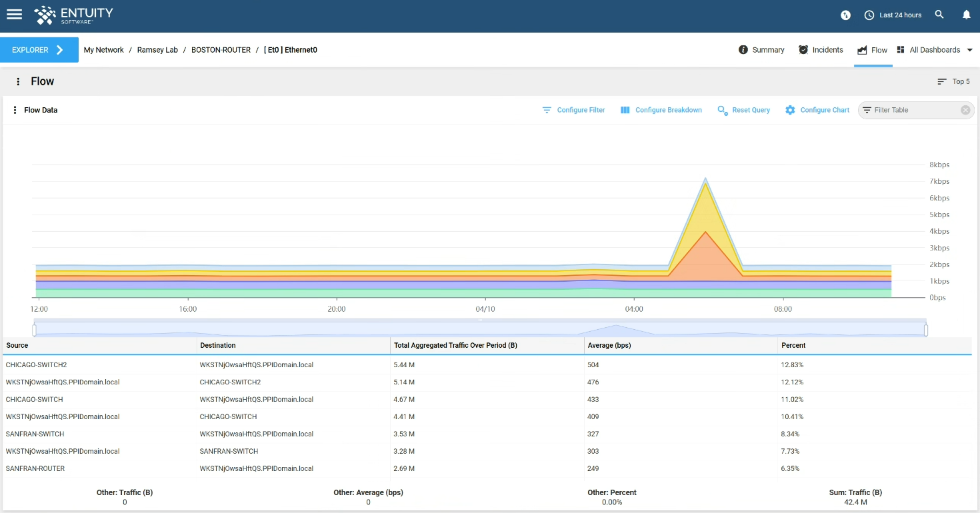
Task: Click the 10.41% percent value
Action: (792, 417)
